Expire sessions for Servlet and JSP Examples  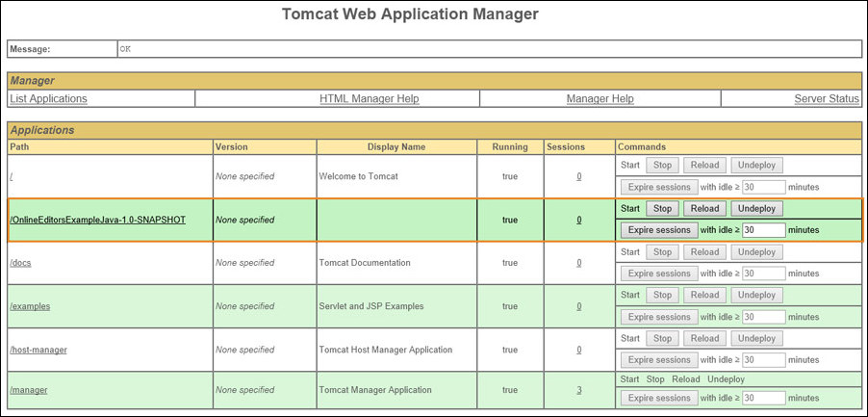pos(659,317)
